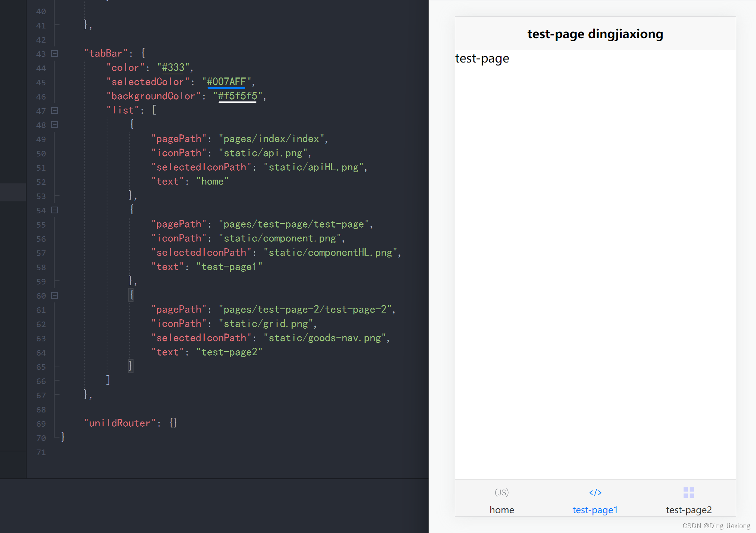Fold the first list object at line 48
The width and height of the screenshot is (756, 533).
pyautogui.click(x=55, y=125)
